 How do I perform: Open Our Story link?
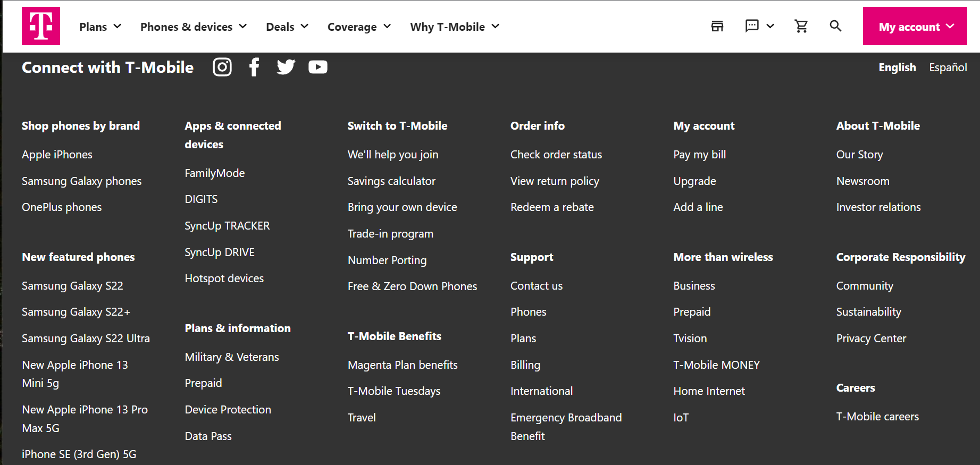[x=859, y=155]
